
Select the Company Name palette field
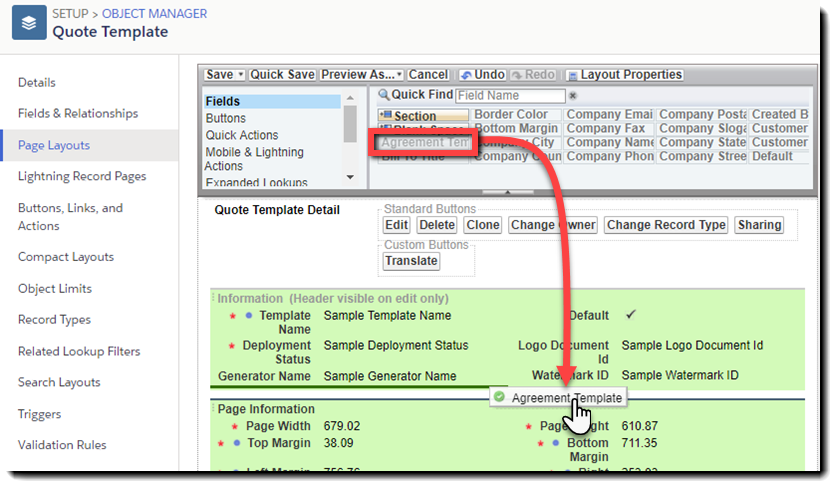click(x=609, y=142)
